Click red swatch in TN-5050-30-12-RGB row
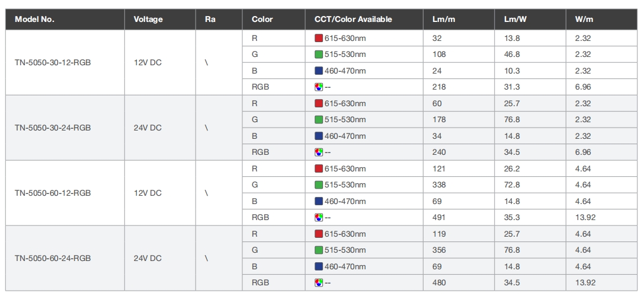The image size is (644, 296). [319, 38]
